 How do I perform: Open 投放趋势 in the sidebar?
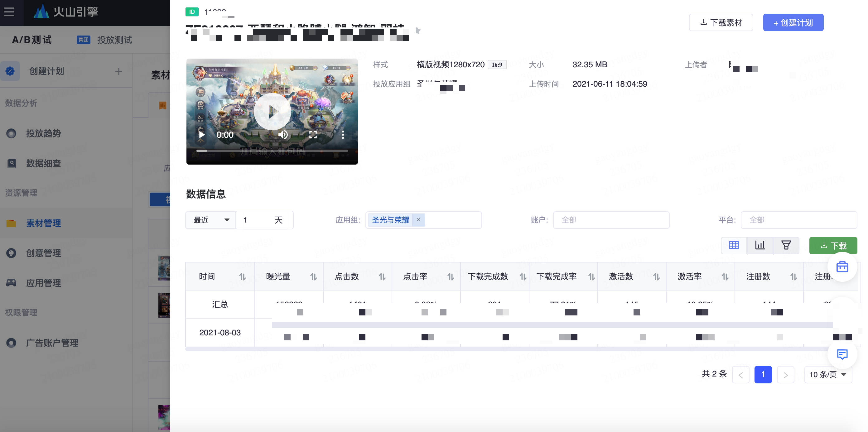point(43,134)
